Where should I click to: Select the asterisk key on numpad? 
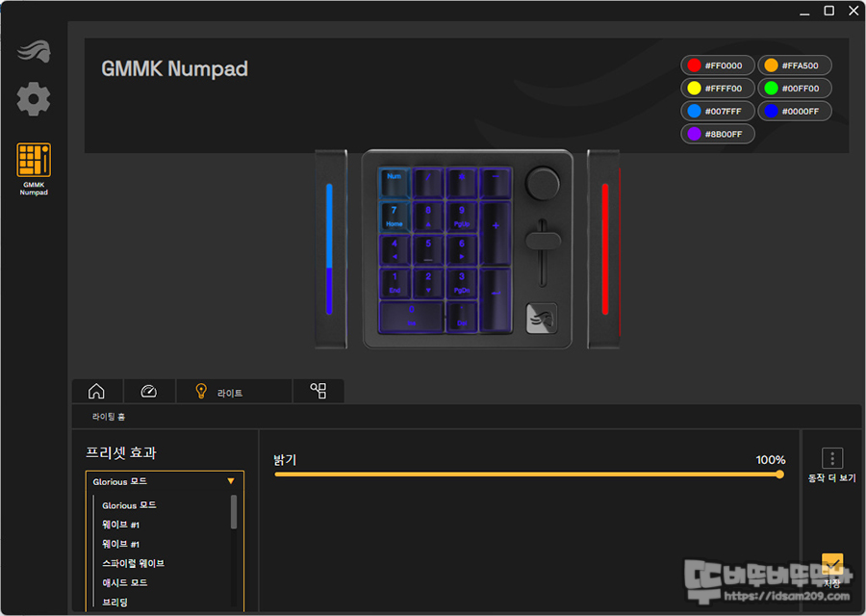click(x=462, y=183)
